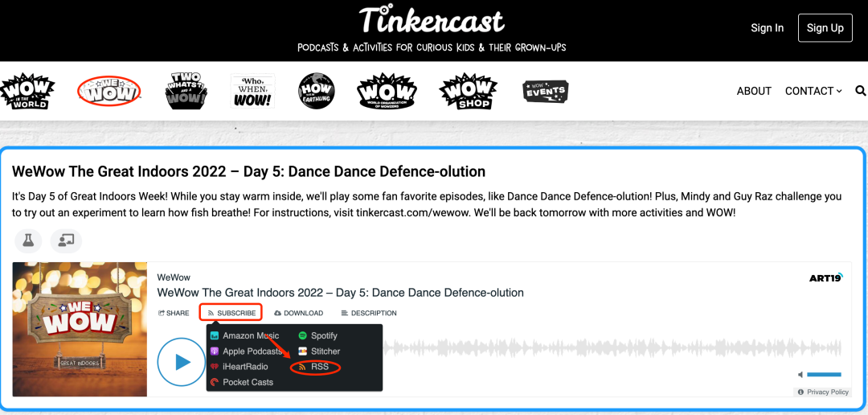Open the Wow in the World logo
The image size is (868, 415).
click(x=27, y=91)
